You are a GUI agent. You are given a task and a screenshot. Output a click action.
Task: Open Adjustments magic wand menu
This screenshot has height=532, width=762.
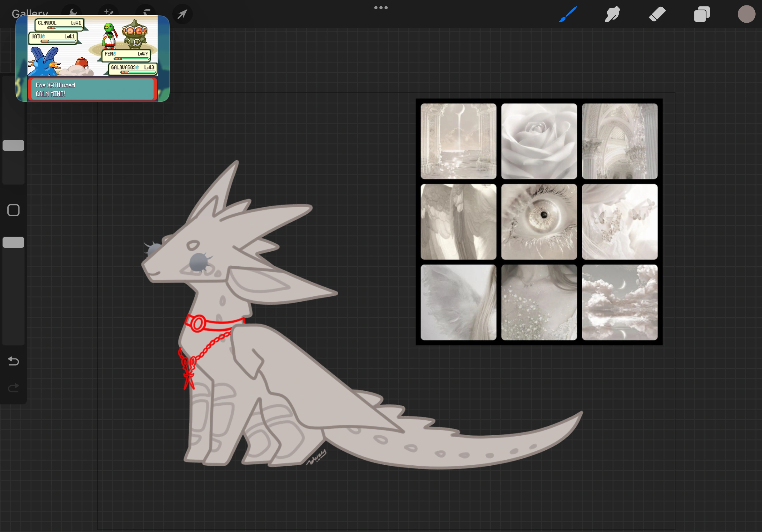point(108,11)
